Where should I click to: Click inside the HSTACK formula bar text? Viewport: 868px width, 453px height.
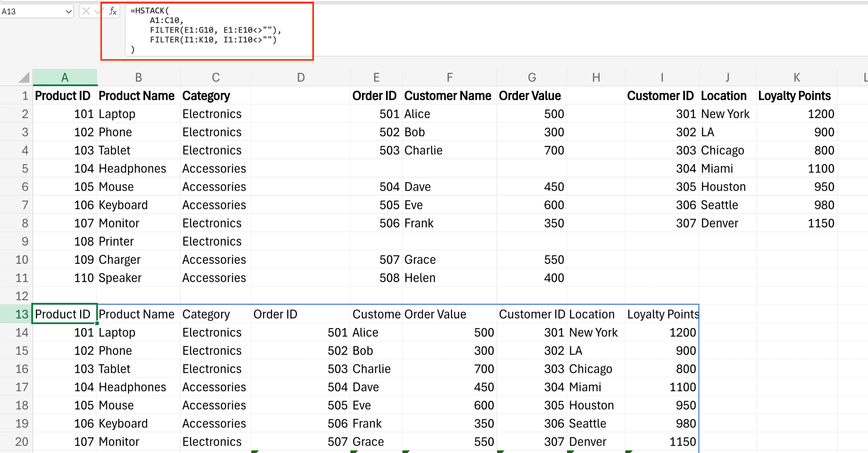click(x=206, y=30)
